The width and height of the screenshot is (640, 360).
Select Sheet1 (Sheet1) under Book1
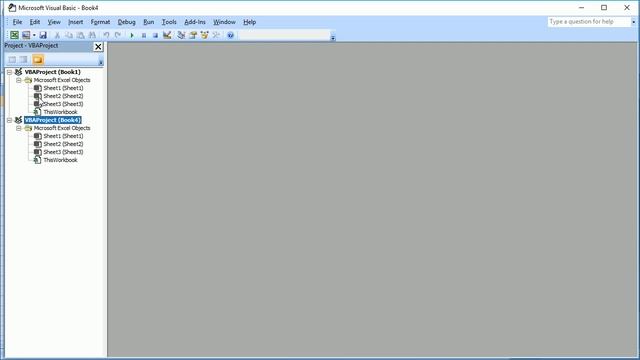(63, 88)
